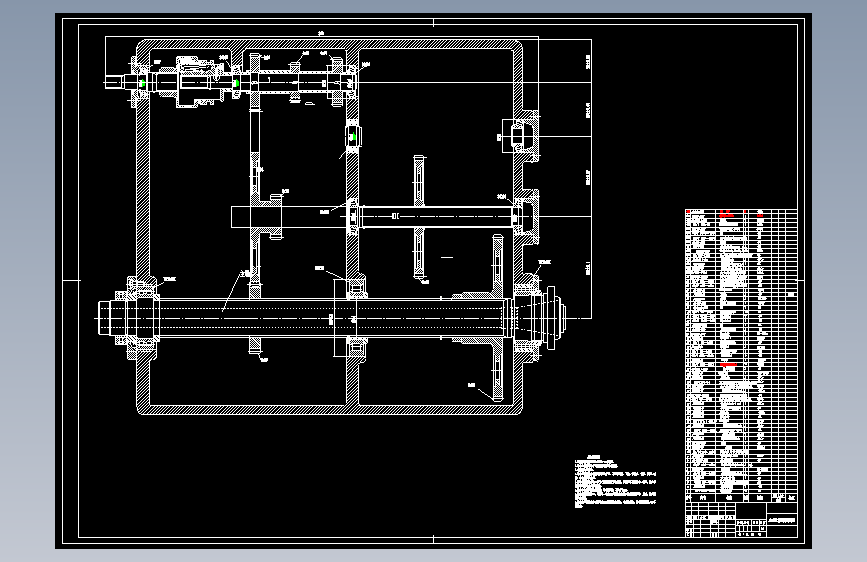
Task: Select the parts list table beside the drawing
Action: pos(741,355)
